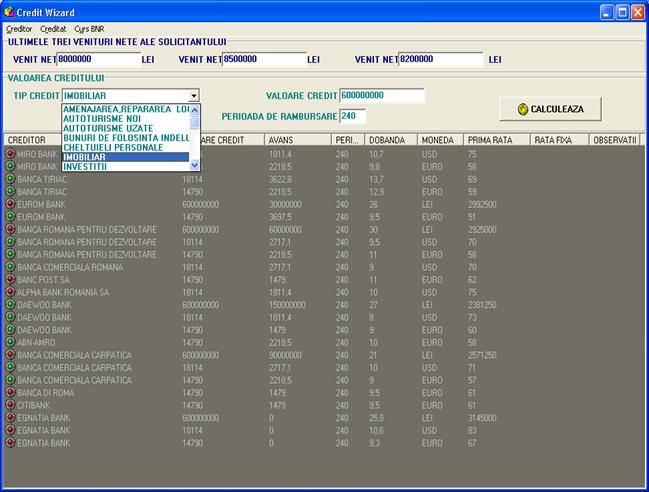The height and width of the screenshot is (492, 649).
Task: Click the icon of DAEWOO BANK LEI row
Action: (x=10, y=304)
